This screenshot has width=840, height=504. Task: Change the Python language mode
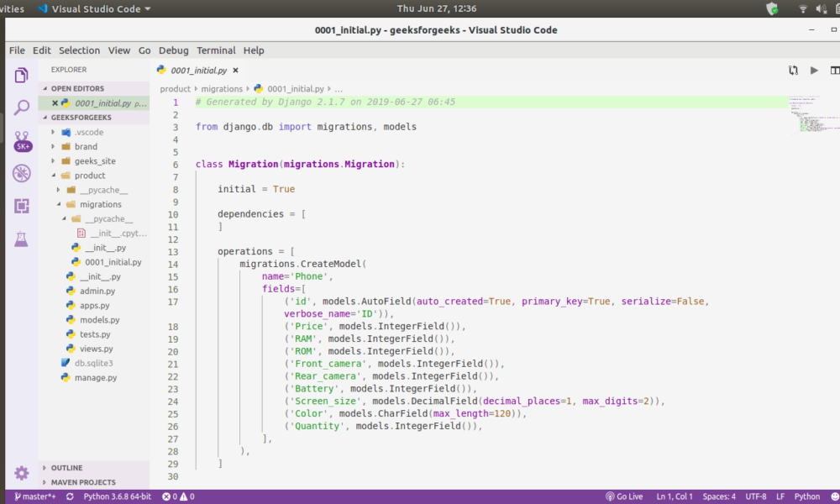[806, 496]
